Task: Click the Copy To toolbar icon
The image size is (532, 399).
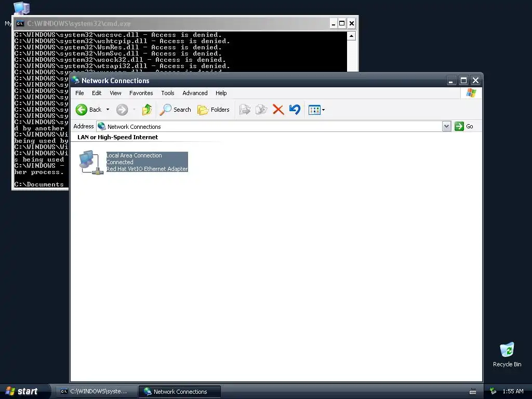Action: [261, 110]
